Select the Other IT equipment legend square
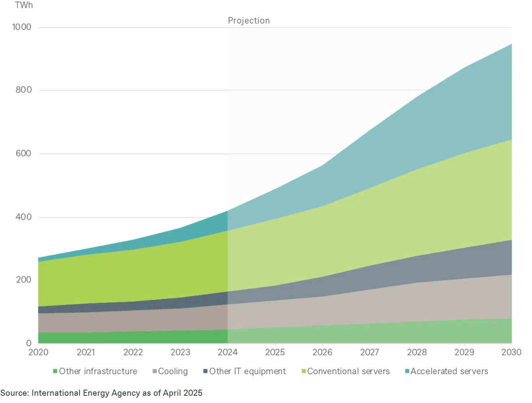Image resolution: width=532 pixels, height=403 pixels. (x=206, y=371)
